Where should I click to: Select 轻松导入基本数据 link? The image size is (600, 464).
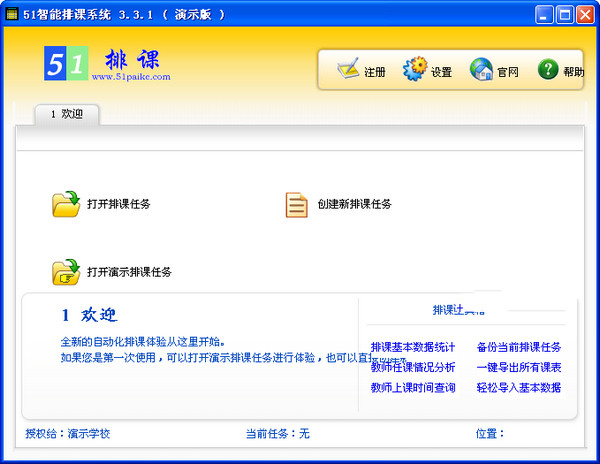(519, 387)
